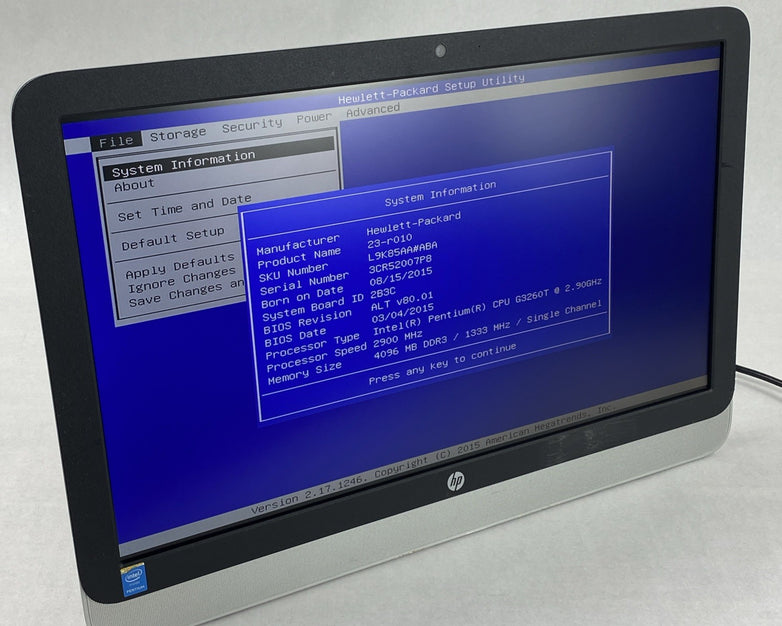Click Press any key to continue
Screen dimensions: 782x626
coord(442,364)
